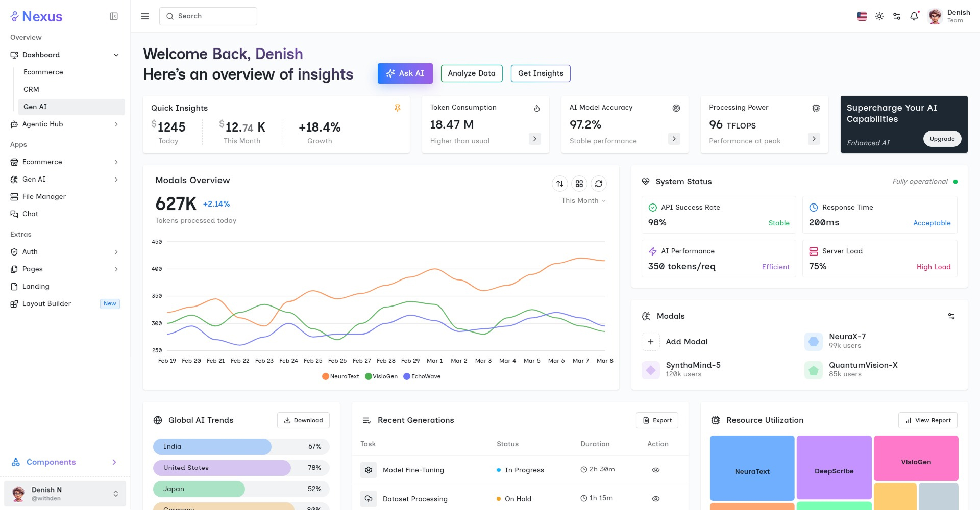The image size is (980, 510).
Task: Click the hamburger menu icon
Action: point(145,16)
